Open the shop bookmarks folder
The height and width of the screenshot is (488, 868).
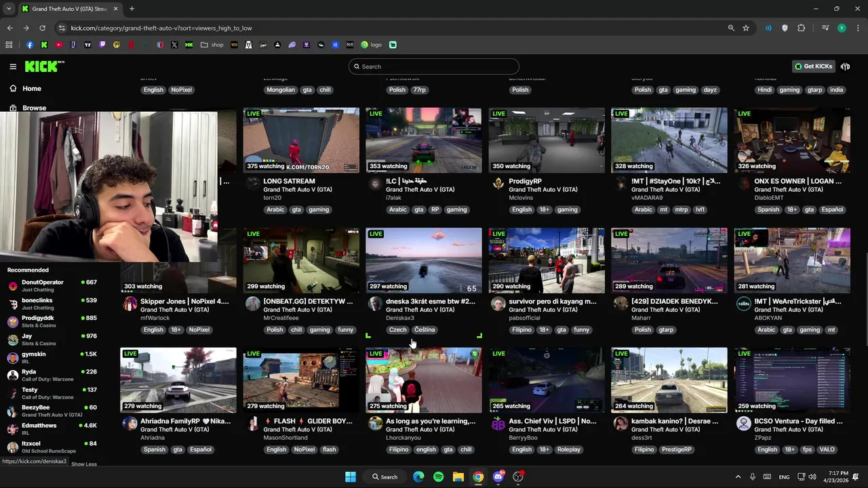212,45
